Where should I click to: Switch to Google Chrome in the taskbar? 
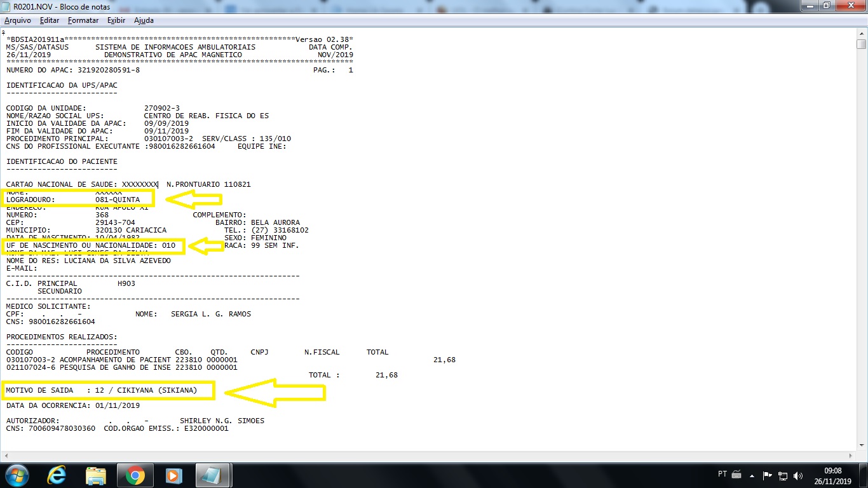[134, 475]
